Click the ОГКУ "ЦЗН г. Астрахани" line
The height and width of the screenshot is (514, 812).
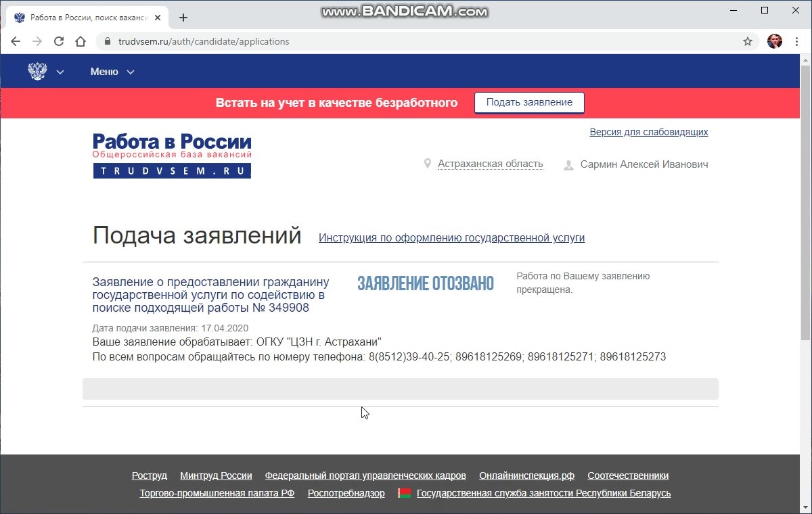[237, 342]
